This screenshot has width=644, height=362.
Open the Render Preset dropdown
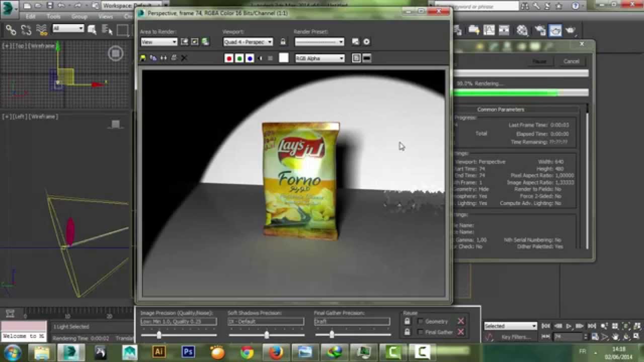click(319, 42)
